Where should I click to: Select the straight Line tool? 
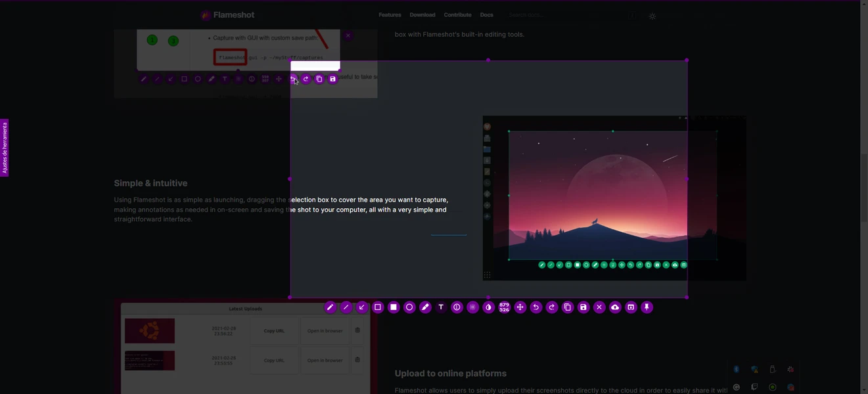[x=346, y=307]
